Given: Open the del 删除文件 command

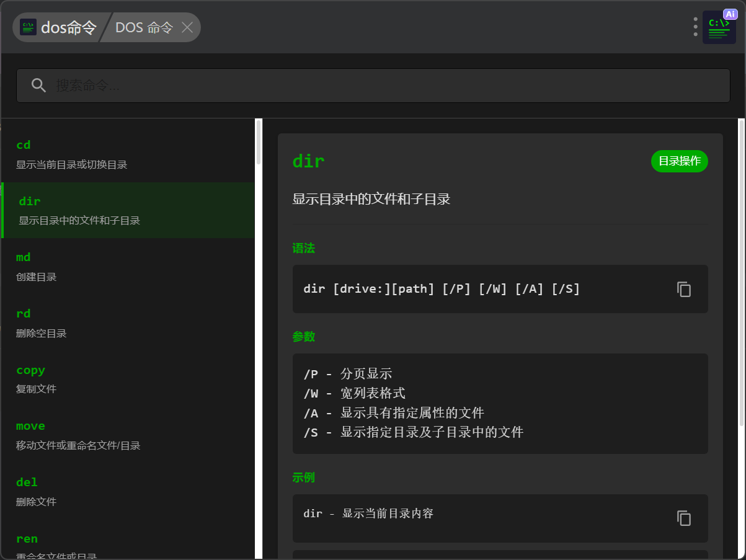Looking at the screenshot, I should coord(127,491).
